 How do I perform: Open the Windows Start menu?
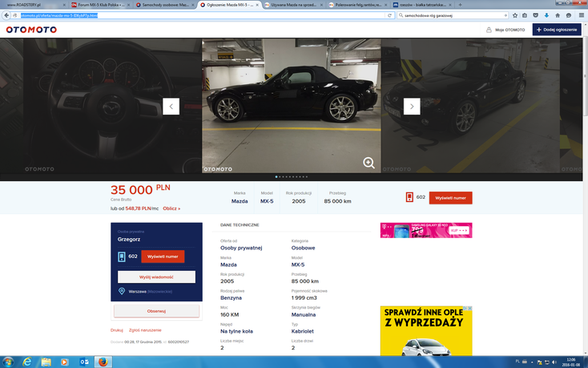8,362
